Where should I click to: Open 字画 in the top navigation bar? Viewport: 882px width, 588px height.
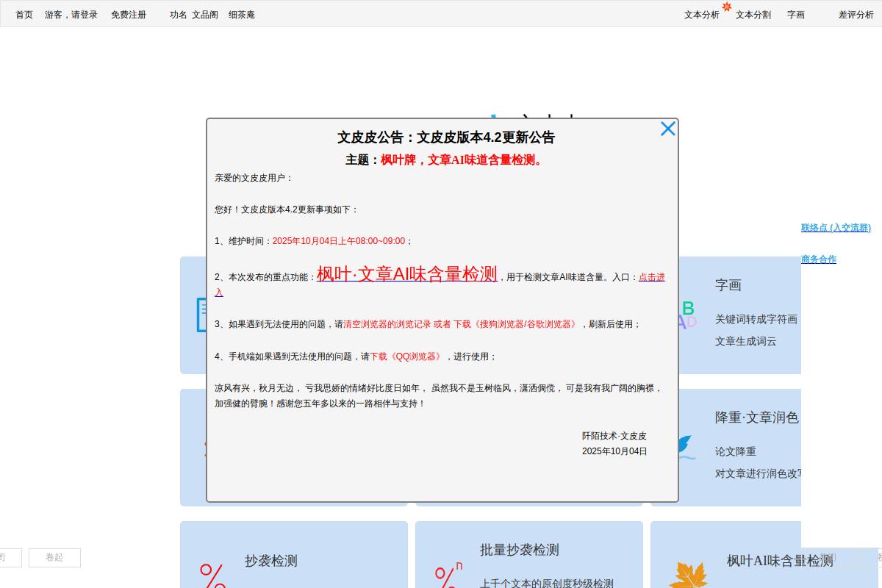(796, 15)
